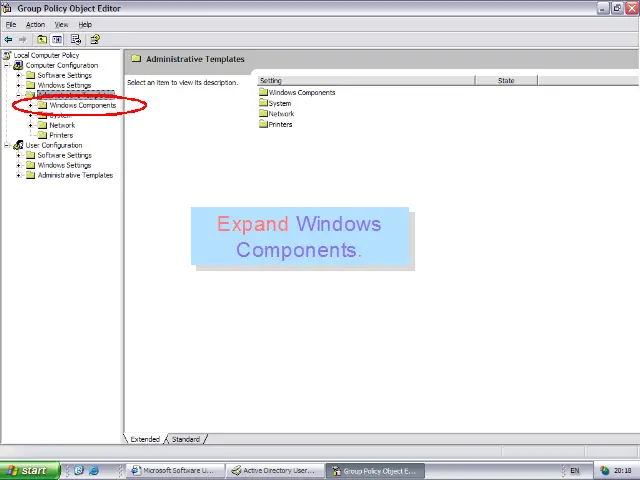
Task: Click the first quick launch icon beside Start
Action: [x=79, y=471]
